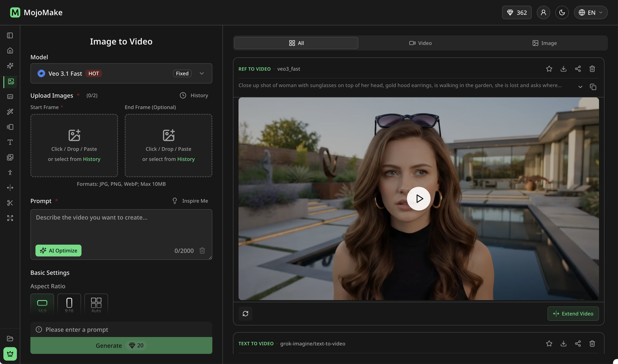
Task: Select the 16:9 aspect ratio
Action: (42, 304)
